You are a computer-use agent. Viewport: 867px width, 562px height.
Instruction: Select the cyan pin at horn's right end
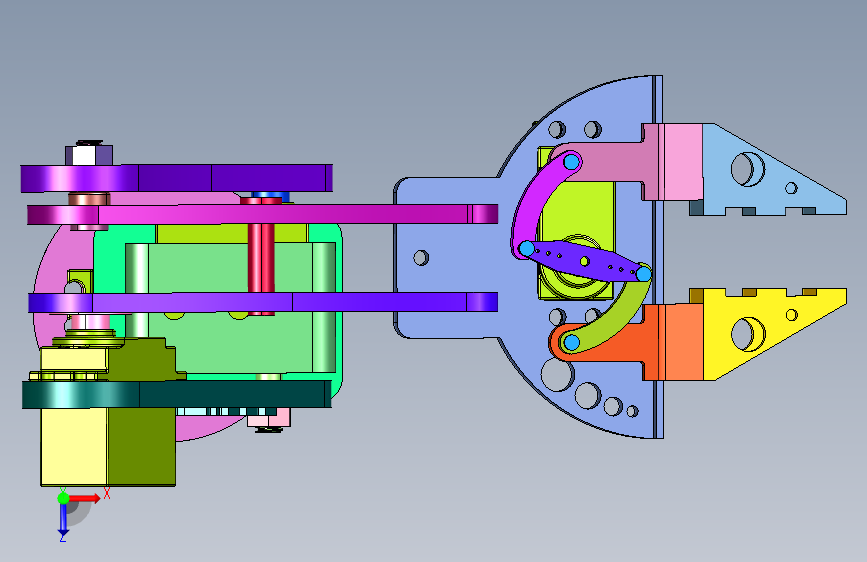pyautogui.click(x=644, y=273)
